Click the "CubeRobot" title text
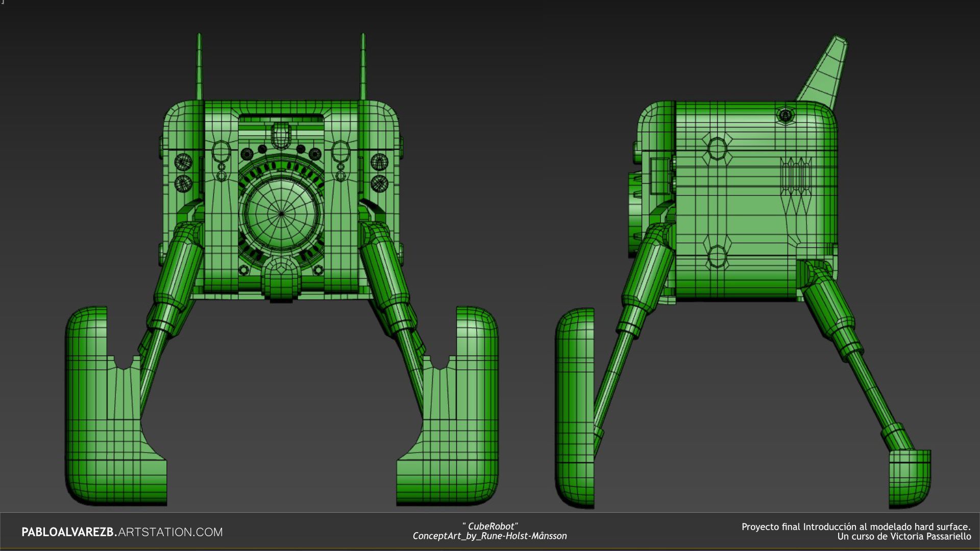The height and width of the screenshot is (551, 980). [490, 527]
